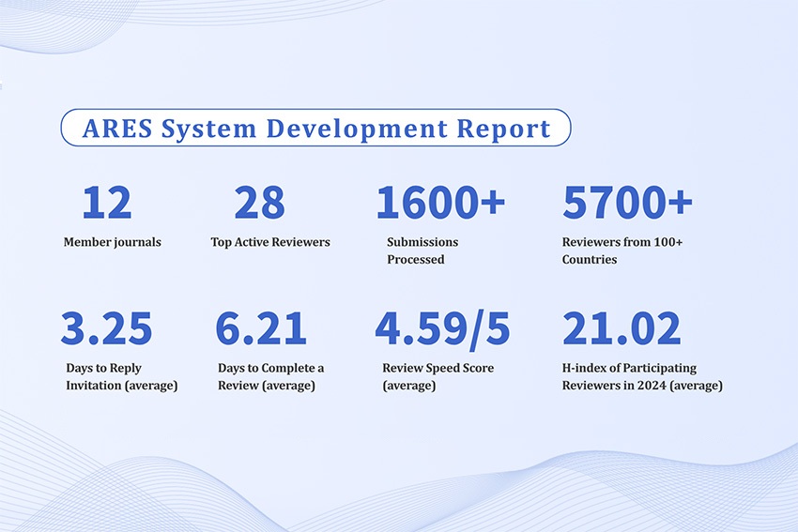798x532 pixels.
Task: Click the Member journals label
Action: pos(113,242)
